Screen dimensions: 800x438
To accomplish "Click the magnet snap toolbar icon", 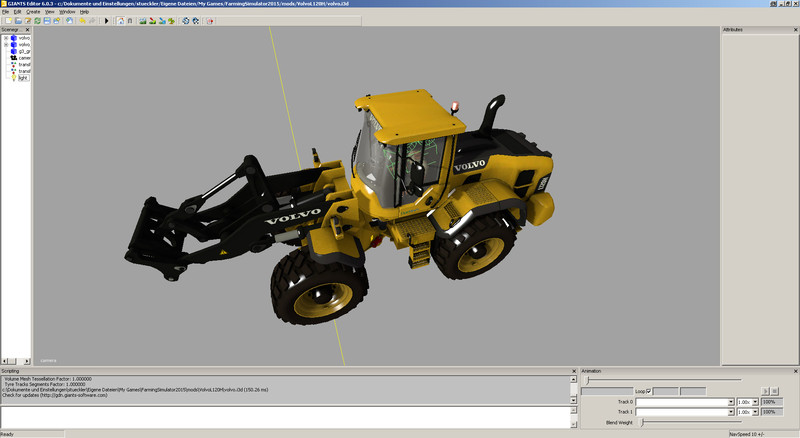I will [130, 21].
